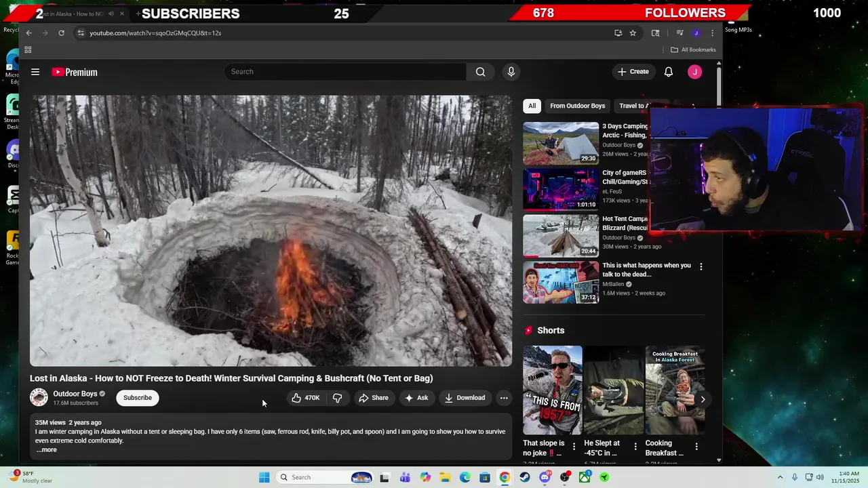Open 'THIS IS FROM 1957' short thumbnail
868x488 pixels.
pos(552,390)
